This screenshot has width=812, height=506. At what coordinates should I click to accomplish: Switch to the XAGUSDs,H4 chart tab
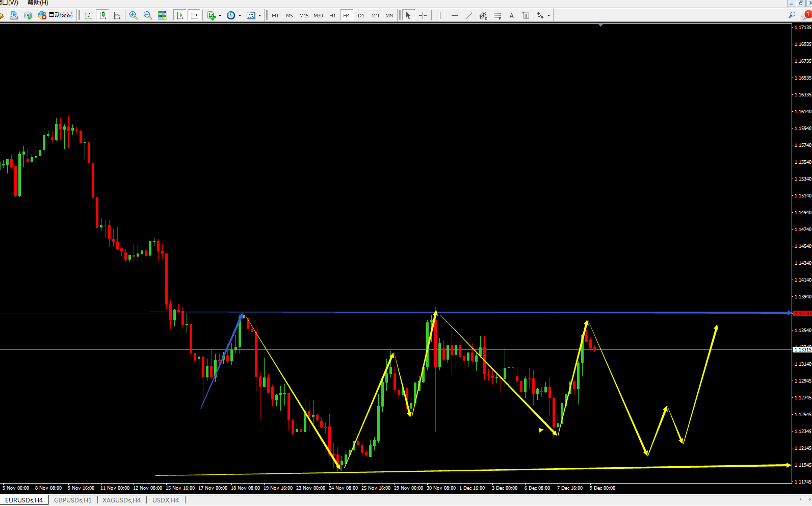[x=121, y=500]
